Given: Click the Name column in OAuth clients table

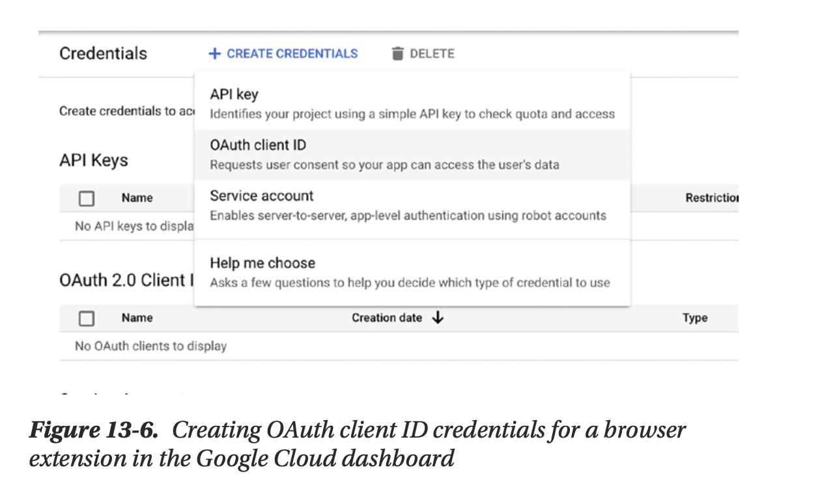Looking at the screenshot, I should click(137, 318).
